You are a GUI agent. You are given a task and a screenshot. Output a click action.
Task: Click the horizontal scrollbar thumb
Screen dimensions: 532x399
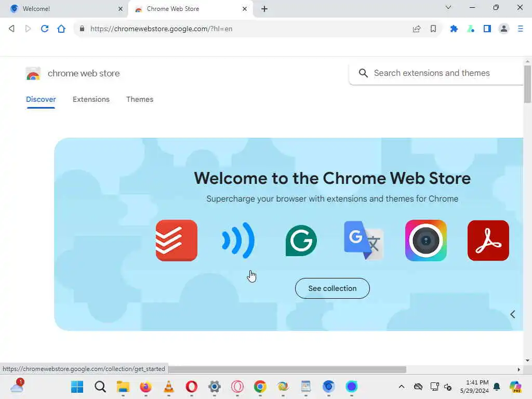287,369
